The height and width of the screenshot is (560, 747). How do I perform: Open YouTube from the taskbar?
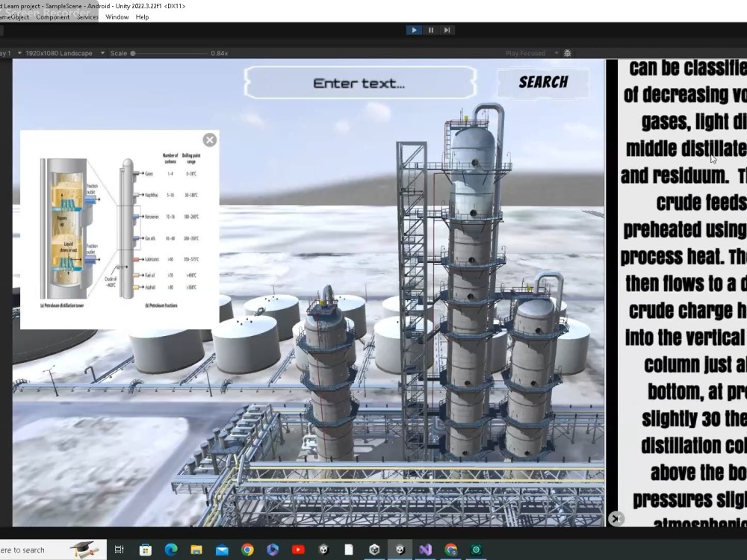pyautogui.click(x=299, y=551)
